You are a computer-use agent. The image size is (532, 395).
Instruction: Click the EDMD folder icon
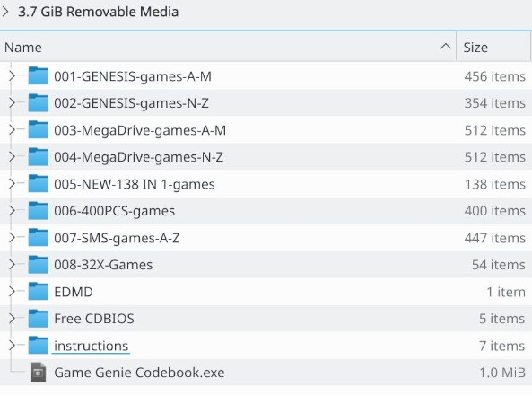[x=38, y=292]
